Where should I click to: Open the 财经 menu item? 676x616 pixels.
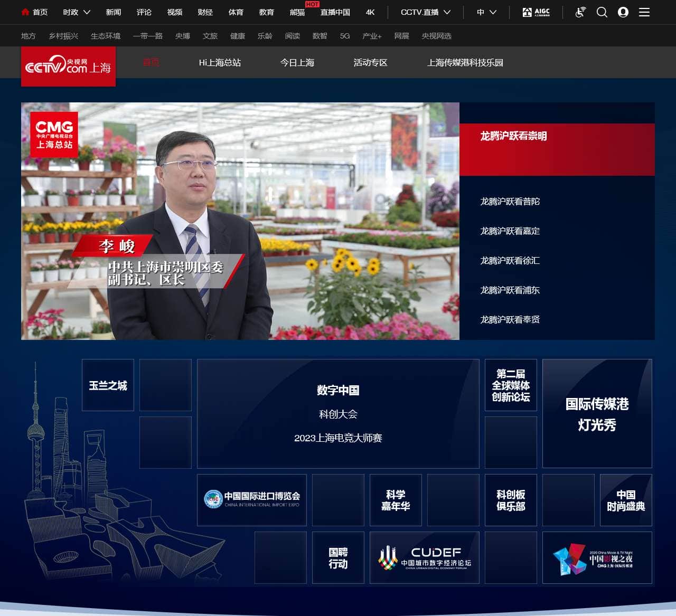(205, 12)
